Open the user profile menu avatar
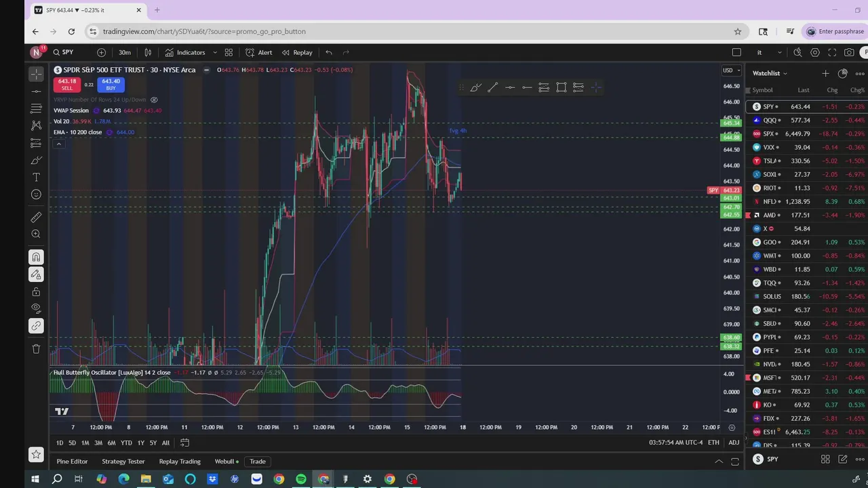This screenshot has width=868, height=488. [36, 52]
